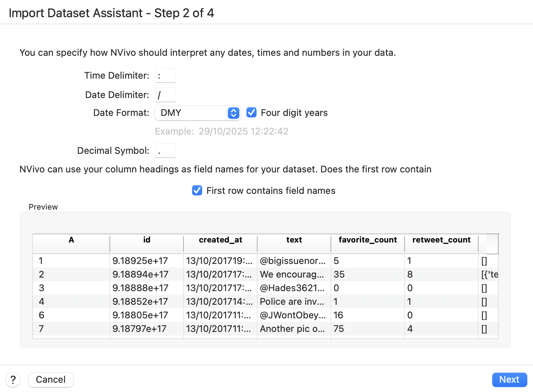533x392 pixels.
Task: Click into the Time Delimiter field
Action: [x=166, y=76]
